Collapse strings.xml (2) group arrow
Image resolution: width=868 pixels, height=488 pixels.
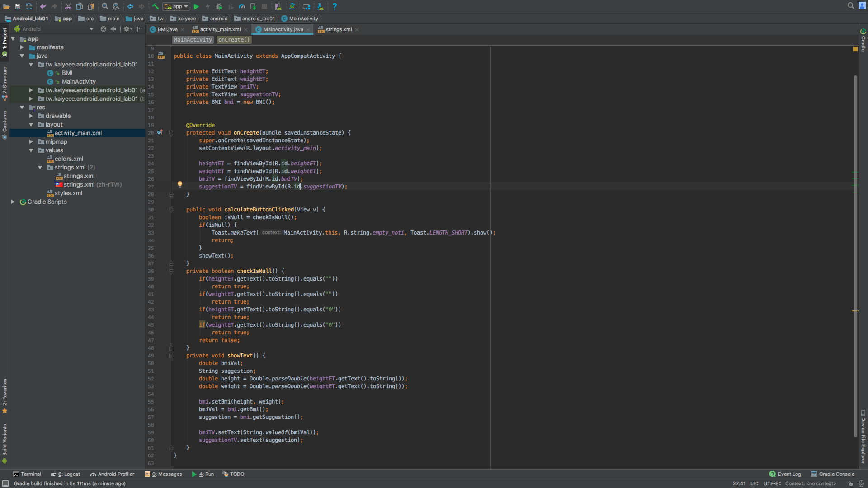tap(40, 168)
